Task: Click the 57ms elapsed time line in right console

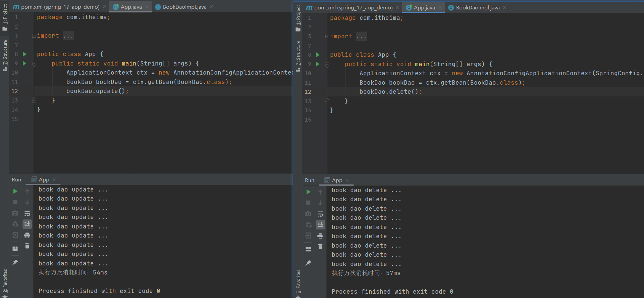Action: [366, 273]
